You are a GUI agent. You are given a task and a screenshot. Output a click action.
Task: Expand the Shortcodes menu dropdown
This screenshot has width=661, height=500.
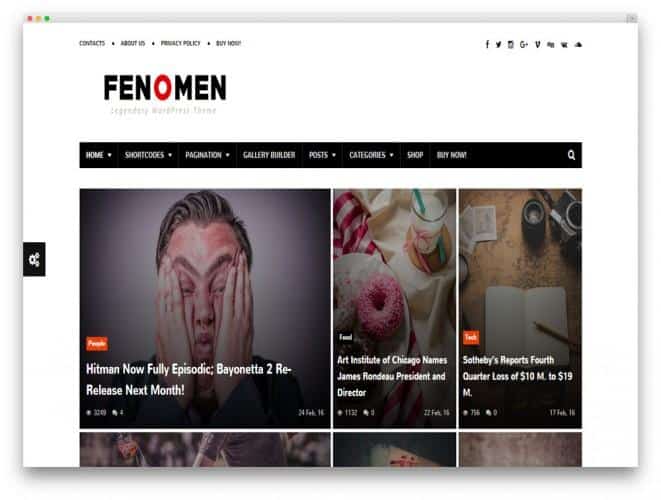(148, 155)
